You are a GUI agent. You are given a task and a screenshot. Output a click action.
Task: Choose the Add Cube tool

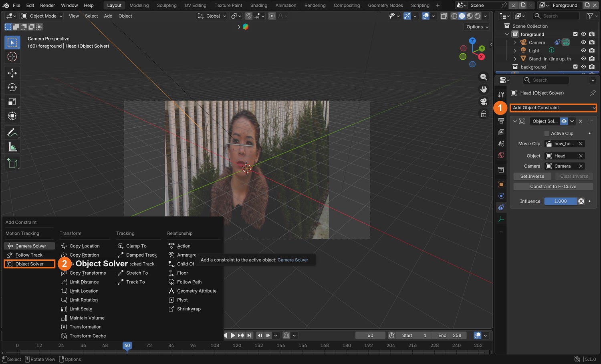12,163
